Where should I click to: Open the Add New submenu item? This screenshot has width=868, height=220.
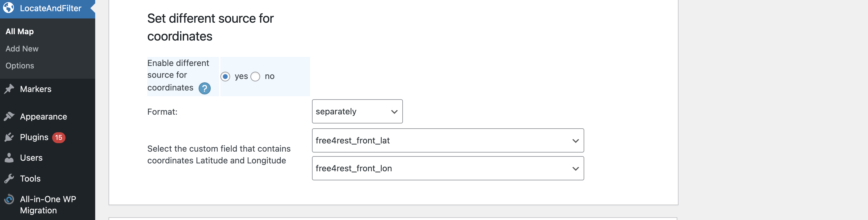click(22, 49)
